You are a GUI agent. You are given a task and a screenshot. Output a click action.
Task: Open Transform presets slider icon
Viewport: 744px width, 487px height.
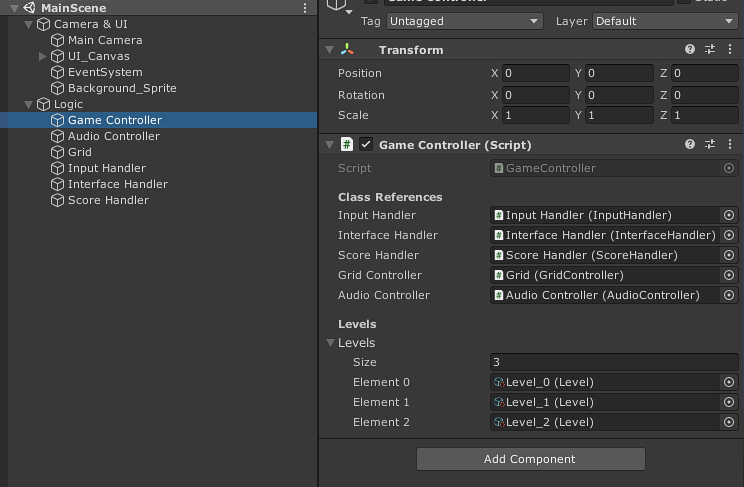click(x=710, y=49)
